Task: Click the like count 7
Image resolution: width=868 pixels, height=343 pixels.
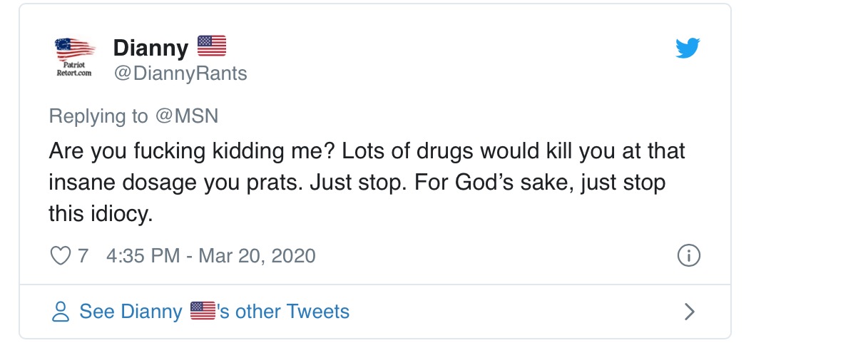Action: (x=83, y=255)
